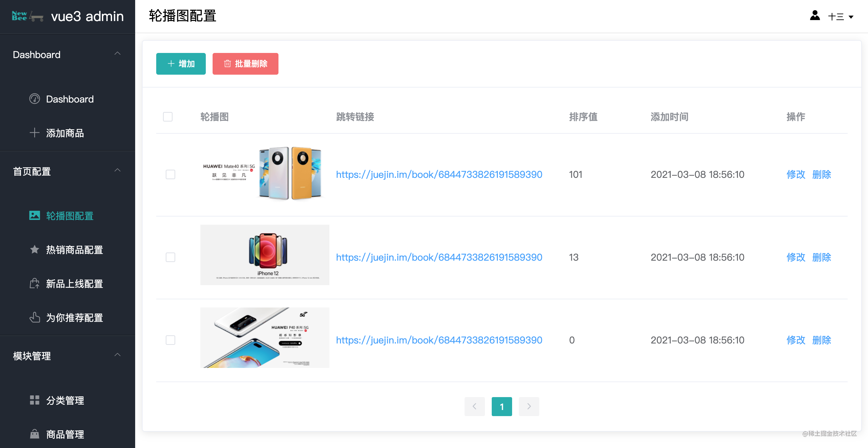This screenshot has height=448, width=868.
Task: Click the 增加 add button
Action: (181, 64)
